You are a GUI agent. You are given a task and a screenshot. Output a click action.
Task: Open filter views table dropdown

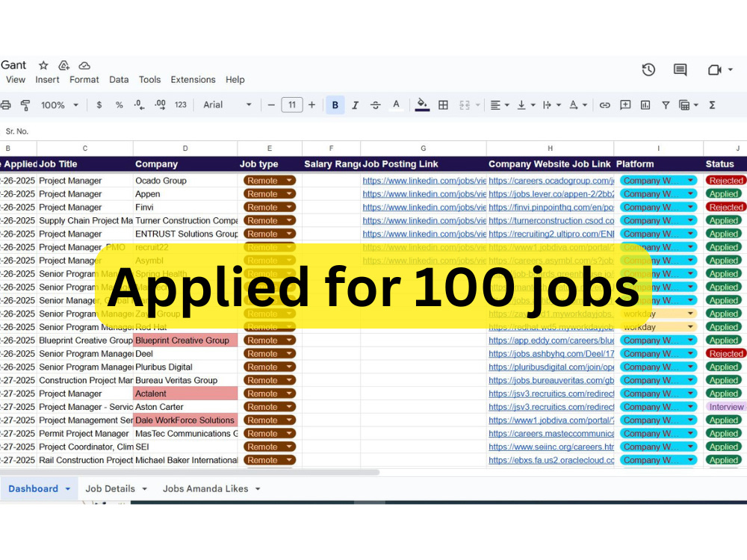coord(689,105)
